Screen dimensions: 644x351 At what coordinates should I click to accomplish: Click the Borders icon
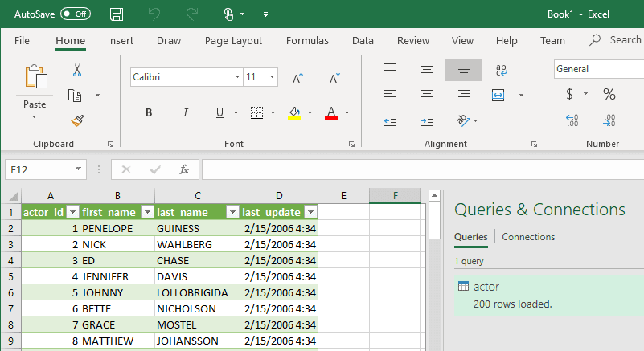[x=256, y=112]
